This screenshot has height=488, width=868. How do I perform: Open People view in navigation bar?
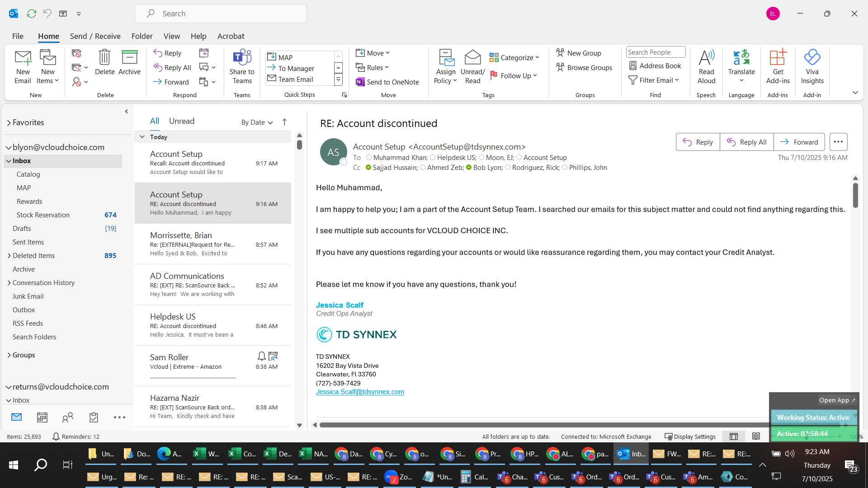(68, 417)
